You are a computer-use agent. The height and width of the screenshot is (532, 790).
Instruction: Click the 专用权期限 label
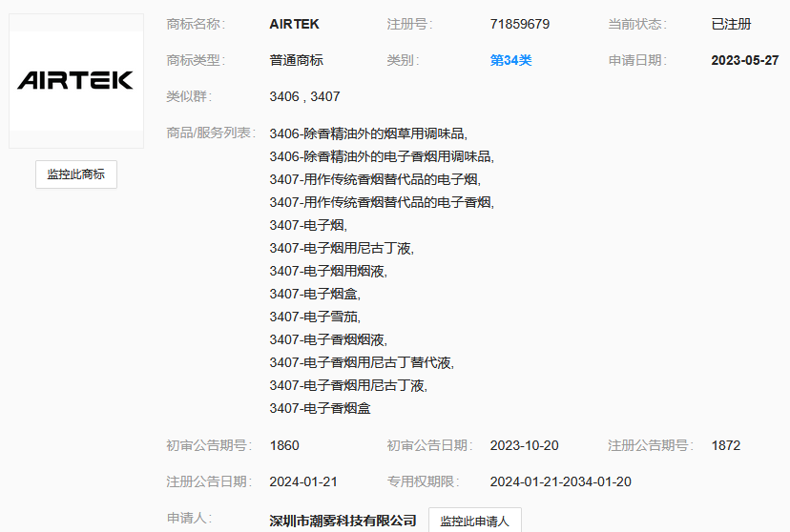point(424,481)
